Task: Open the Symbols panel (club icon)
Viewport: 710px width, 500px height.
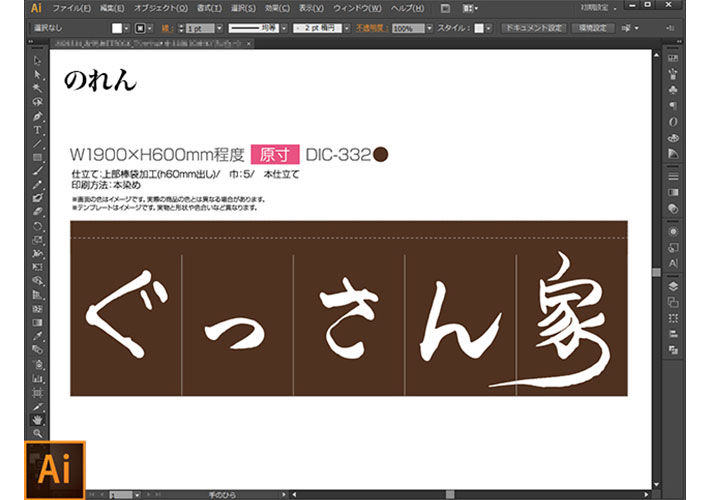Action: (673, 90)
